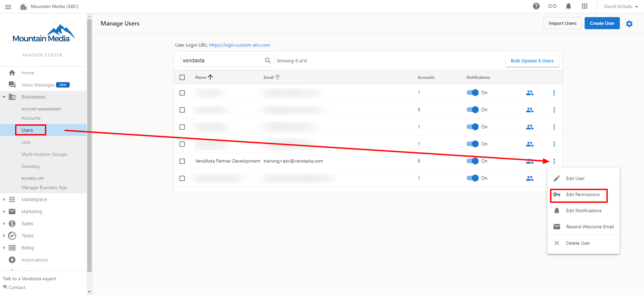Open kebab menu for first user row
Image resolution: width=644 pixels, height=295 pixels.
coord(554,93)
